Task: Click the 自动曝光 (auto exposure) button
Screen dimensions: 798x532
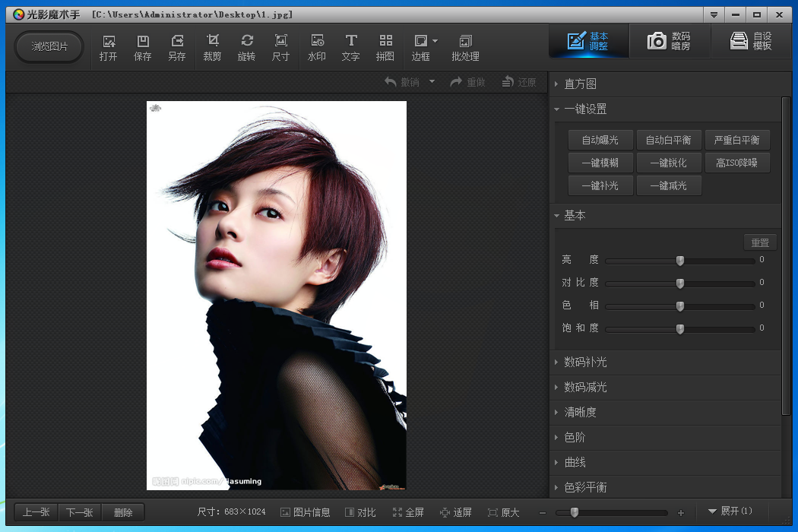Action: pyautogui.click(x=600, y=140)
